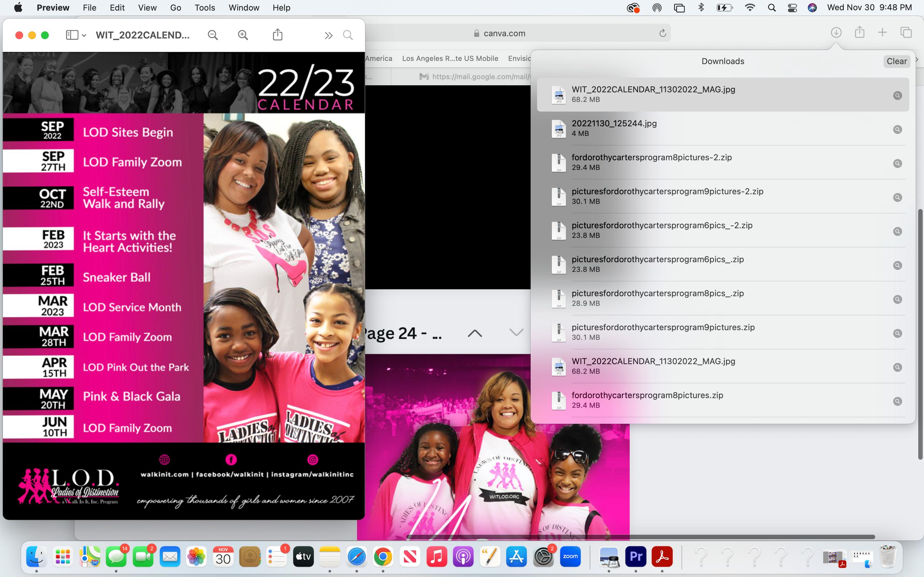The image size is (924, 577).
Task: Open the View menu in menu bar
Action: pos(147,7)
